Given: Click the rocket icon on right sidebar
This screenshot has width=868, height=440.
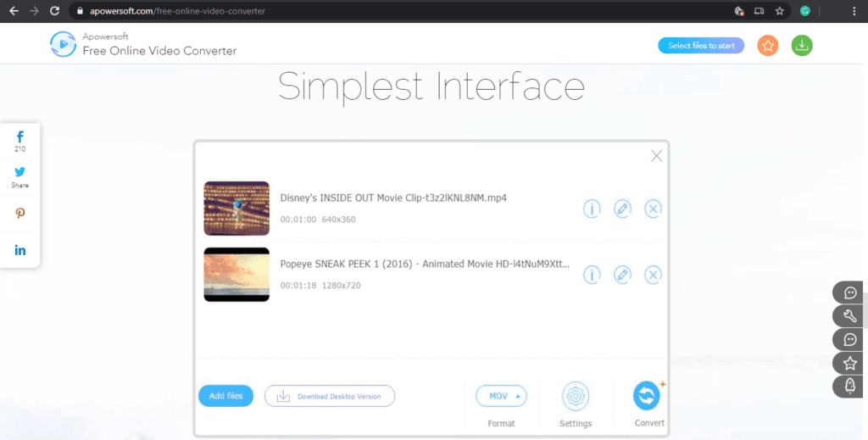Looking at the screenshot, I should click(849, 387).
